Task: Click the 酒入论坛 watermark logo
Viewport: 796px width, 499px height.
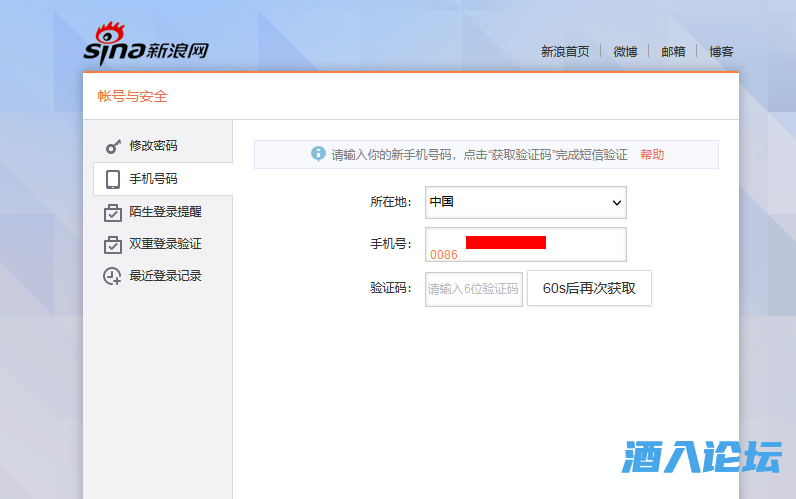Action: tap(700, 457)
